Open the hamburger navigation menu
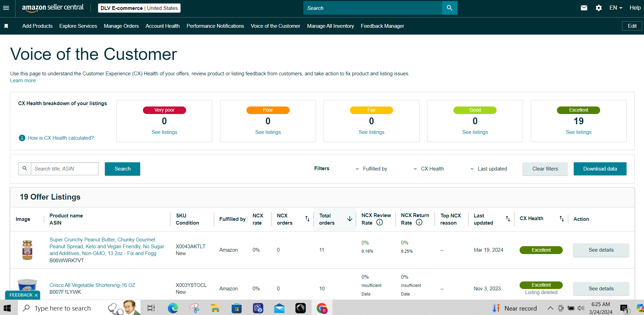This screenshot has width=644, height=315. click(6, 8)
